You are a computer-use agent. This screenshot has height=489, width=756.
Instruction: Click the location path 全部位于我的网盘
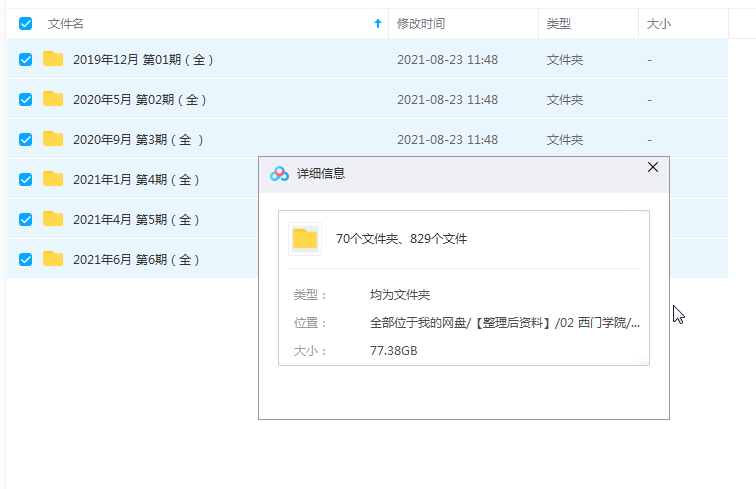pos(505,323)
